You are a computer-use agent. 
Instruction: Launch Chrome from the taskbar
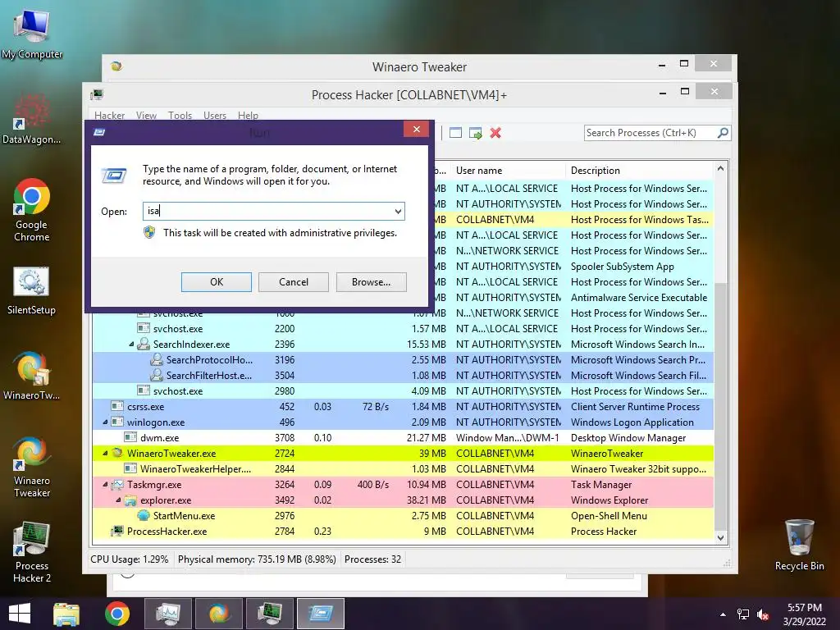(x=116, y=614)
